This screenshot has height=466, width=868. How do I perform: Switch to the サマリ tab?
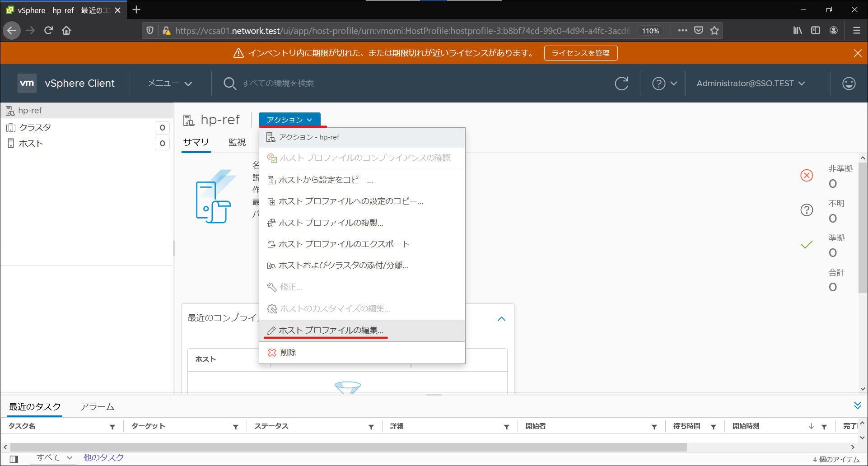(196, 142)
